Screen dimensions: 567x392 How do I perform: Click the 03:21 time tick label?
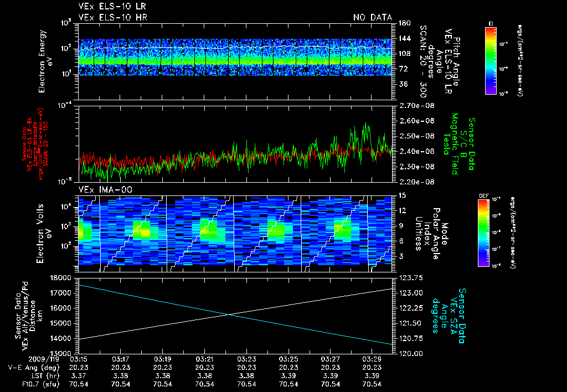[x=205, y=359]
